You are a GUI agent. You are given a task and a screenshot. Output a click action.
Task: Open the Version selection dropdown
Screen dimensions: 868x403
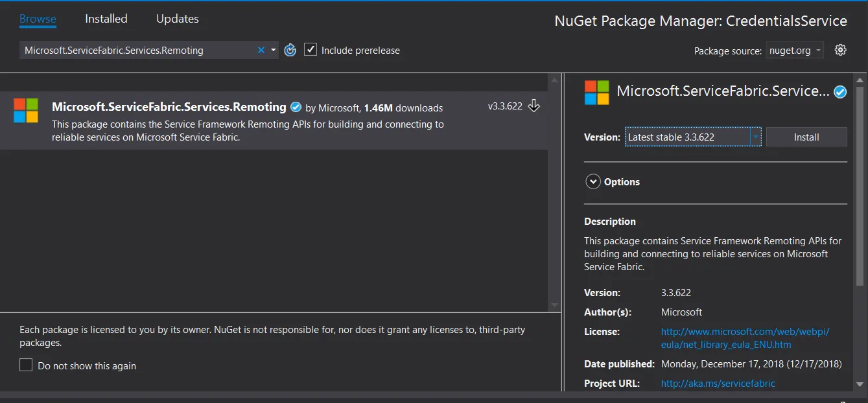click(755, 137)
